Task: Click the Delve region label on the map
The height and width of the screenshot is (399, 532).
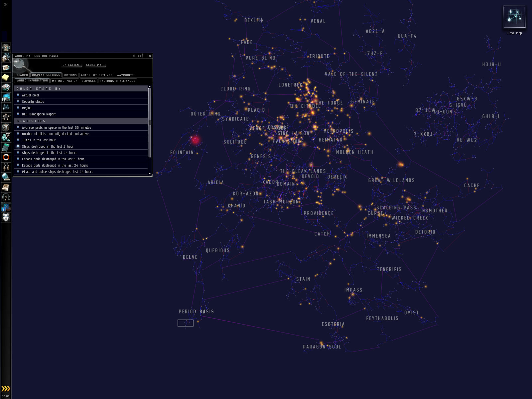Action: (x=190, y=257)
